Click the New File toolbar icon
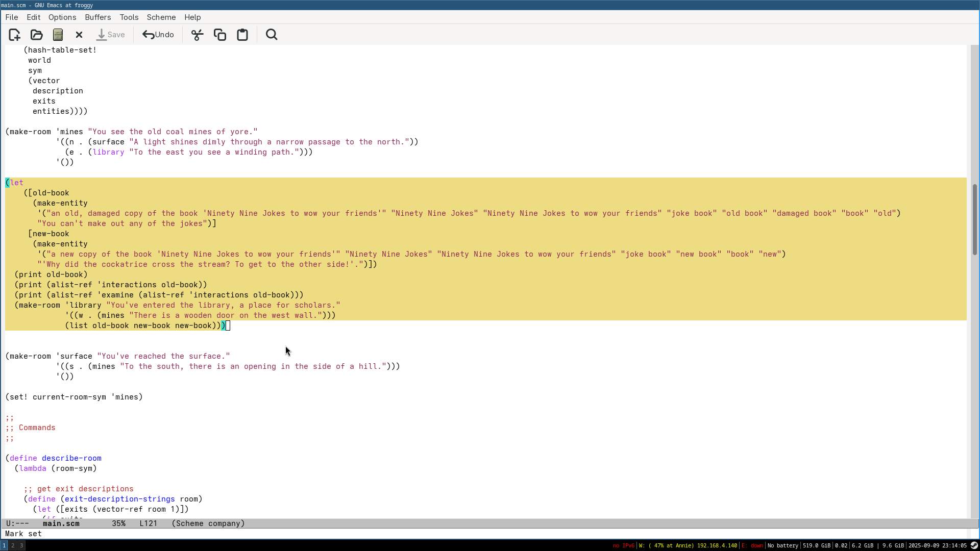Viewport: 980px width, 551px height. pyautogui.click(x=14, y=35)
